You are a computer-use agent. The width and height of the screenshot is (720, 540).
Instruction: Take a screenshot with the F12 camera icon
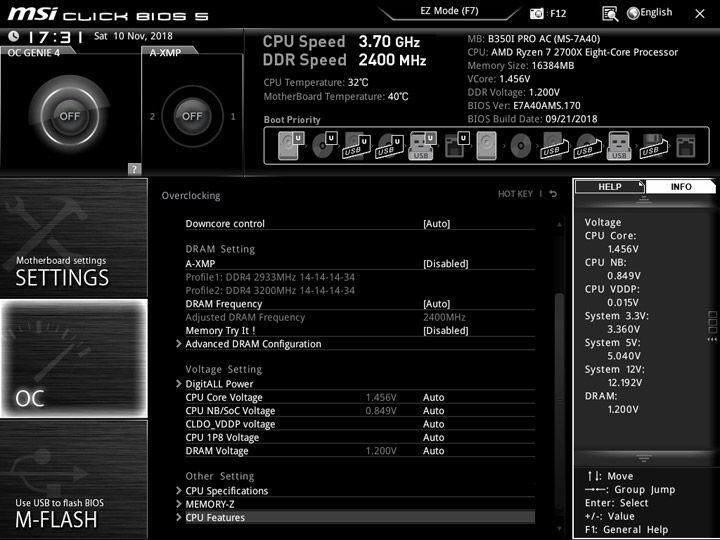click(x=536, y=13)
